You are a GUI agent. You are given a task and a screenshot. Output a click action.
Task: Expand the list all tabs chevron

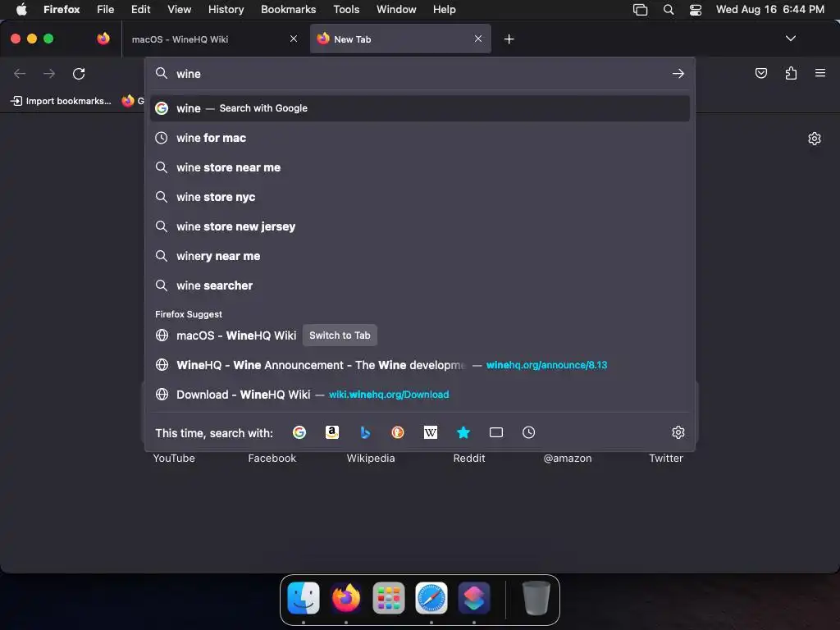(x=790, y=39)
